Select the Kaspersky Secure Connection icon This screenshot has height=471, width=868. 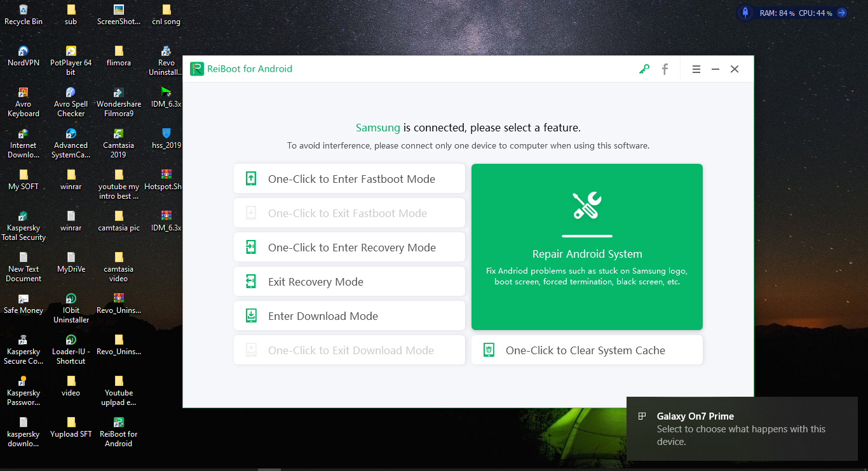(24, 350)
